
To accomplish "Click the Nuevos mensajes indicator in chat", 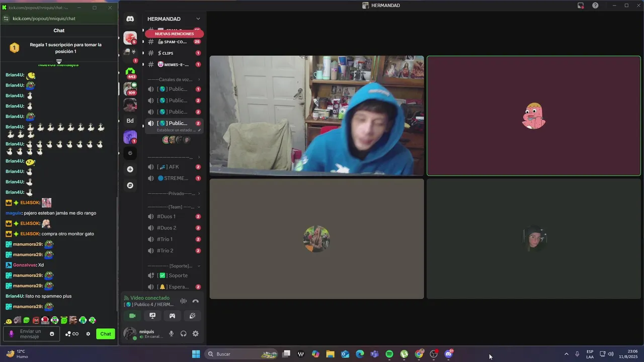I will coord(58,64).
